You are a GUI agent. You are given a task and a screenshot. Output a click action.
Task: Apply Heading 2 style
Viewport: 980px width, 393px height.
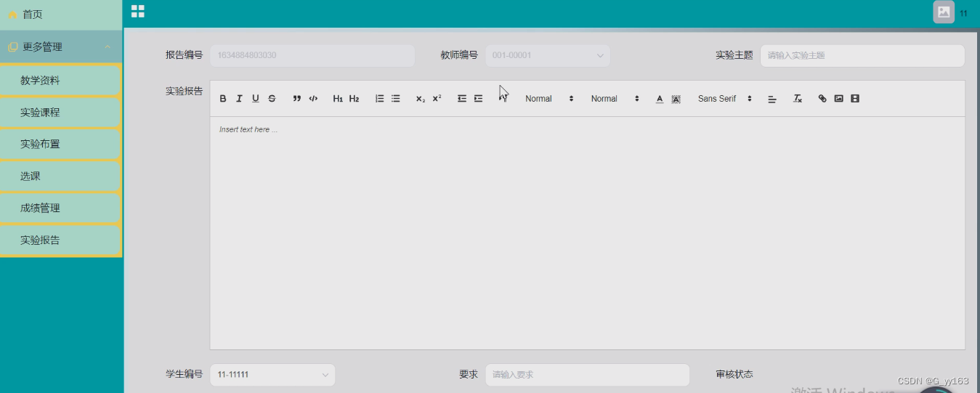click(354, 99)
